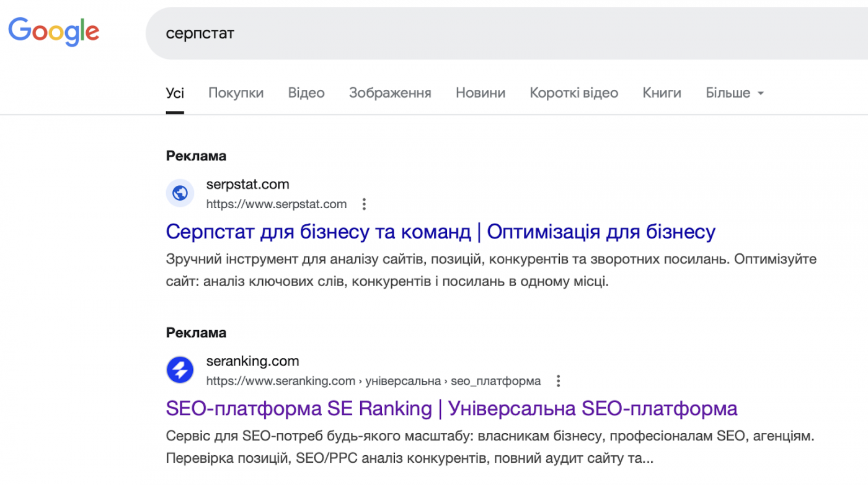
Task: Click the https://www.serpstat.com URL text
Action: (x=277, y=204)
